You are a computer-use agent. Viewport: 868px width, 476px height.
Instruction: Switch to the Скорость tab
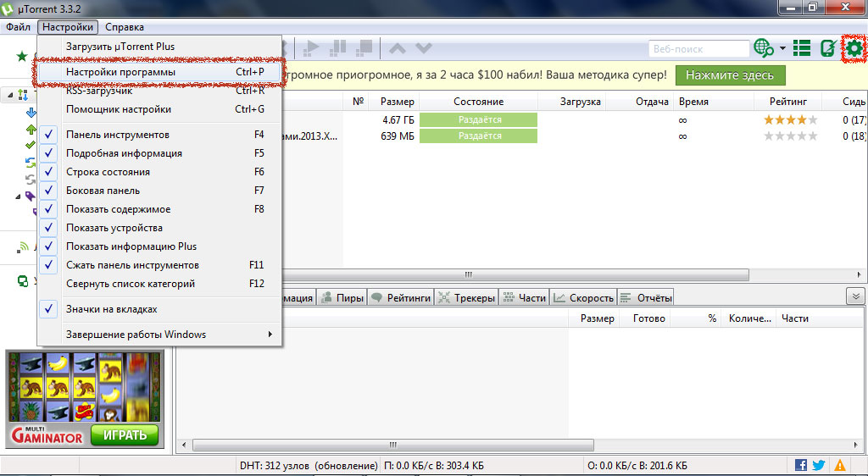[583, 298]
